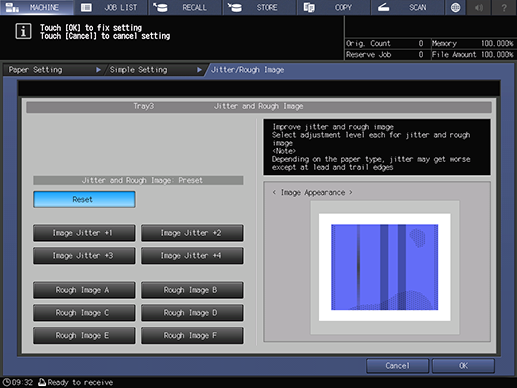Go back to Simple Setting breadcrumb
The height and width of the screenshot is (388, 517).
[155, 70]
